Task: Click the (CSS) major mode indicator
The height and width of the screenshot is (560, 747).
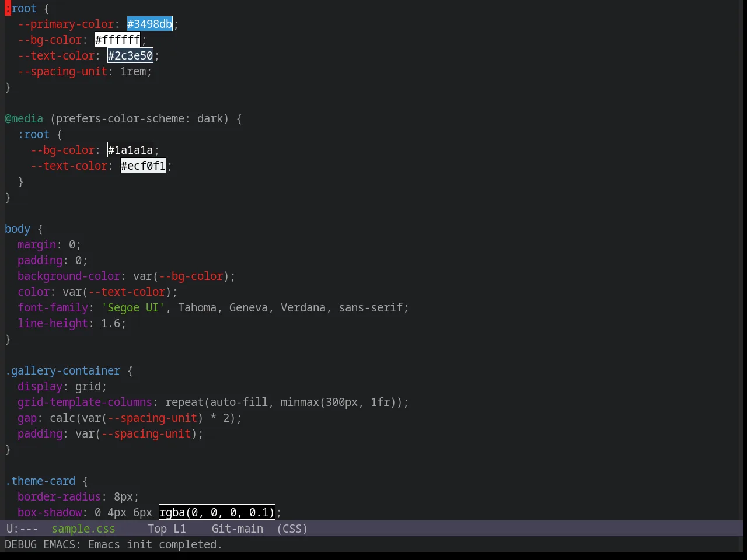Action: (x=292, y=528)
